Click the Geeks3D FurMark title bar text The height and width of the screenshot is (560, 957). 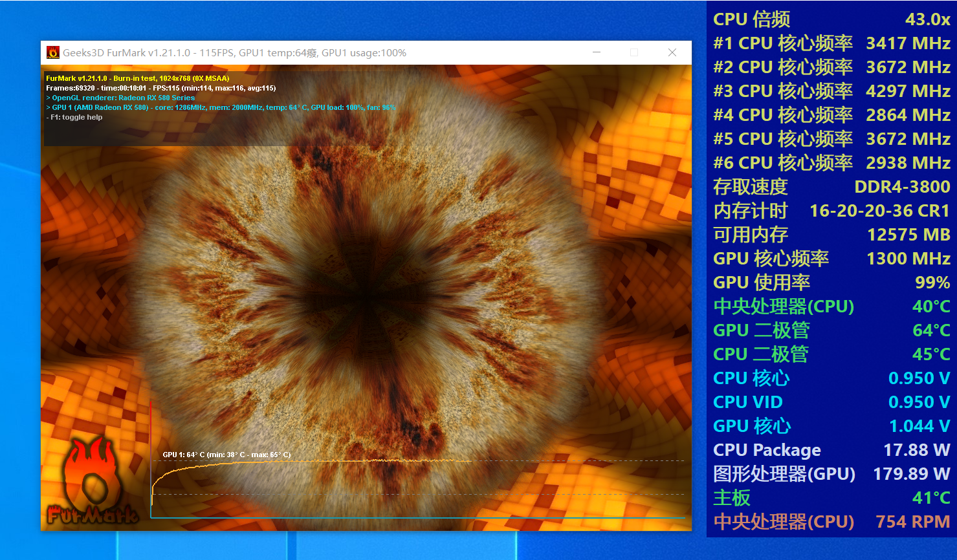coord(234,53)
